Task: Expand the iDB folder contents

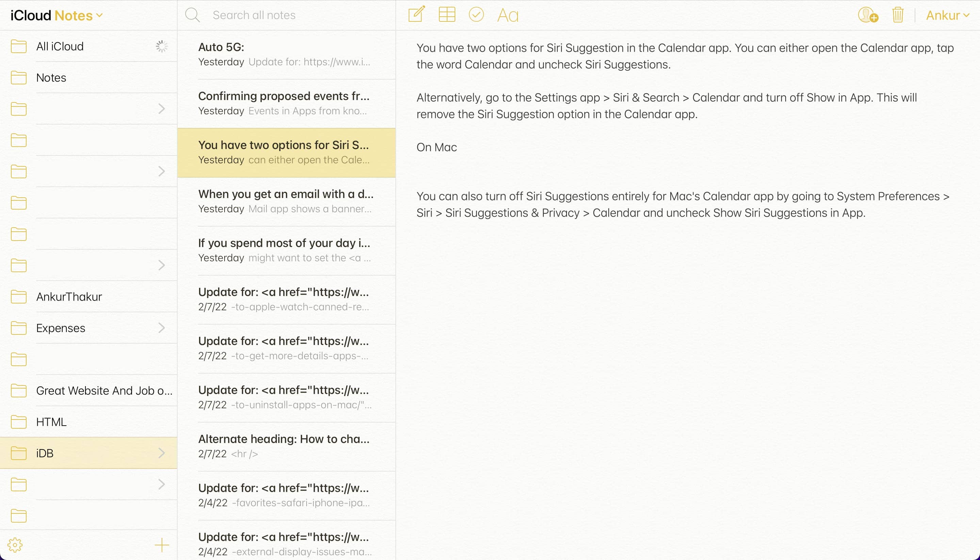Action: click(x=162, y=453)
